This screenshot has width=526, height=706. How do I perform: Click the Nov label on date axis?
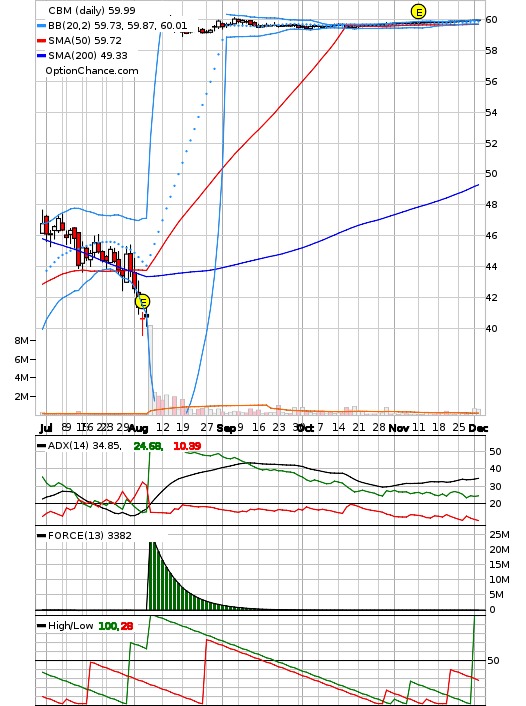tap(399, 428)
